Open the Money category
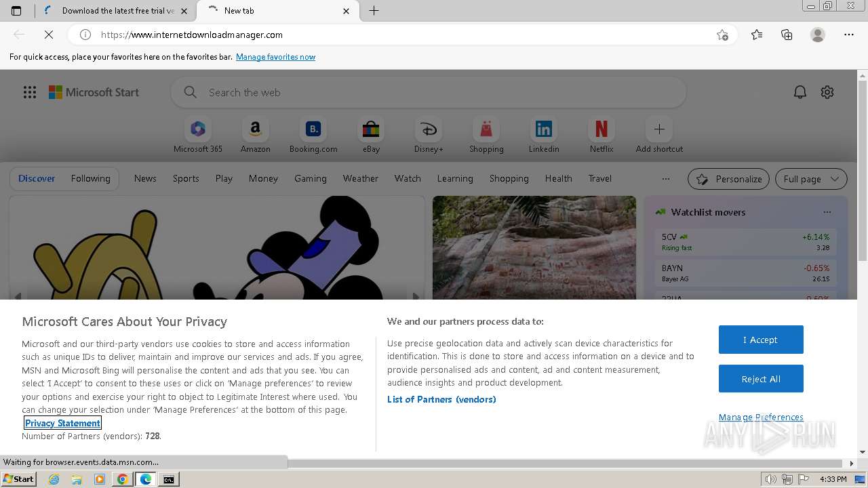The image size is (868, 488). (263, 178)
